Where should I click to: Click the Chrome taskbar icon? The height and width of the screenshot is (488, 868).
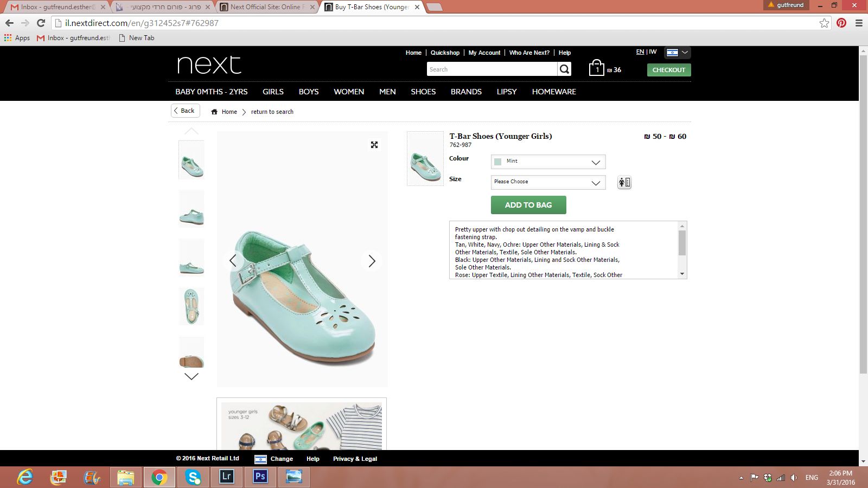(159, 477)
